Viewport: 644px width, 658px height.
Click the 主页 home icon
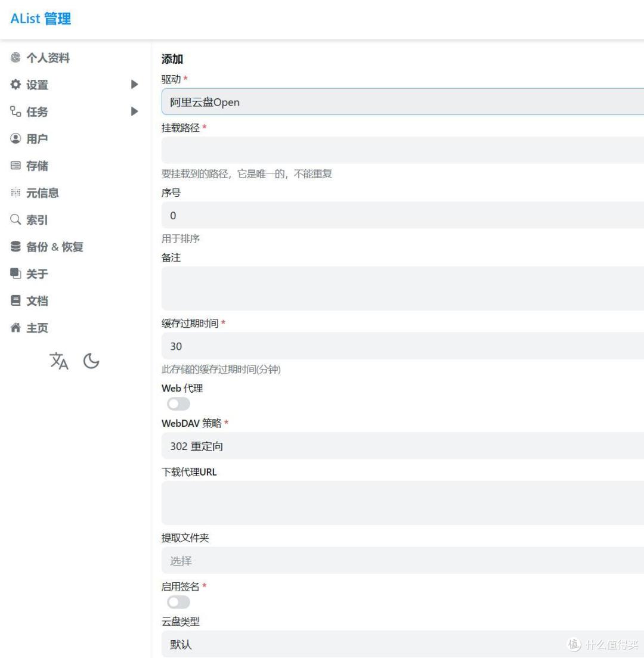point(16,327)
